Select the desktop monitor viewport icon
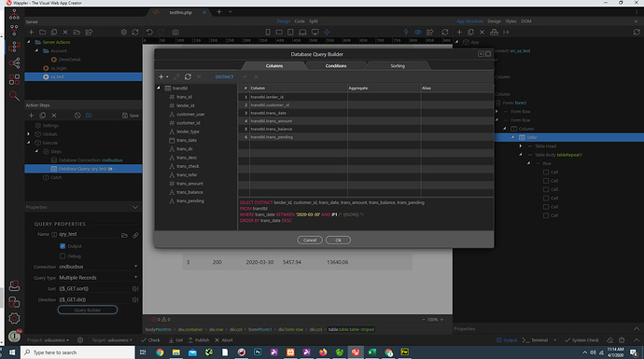 [x=315, y=32]
